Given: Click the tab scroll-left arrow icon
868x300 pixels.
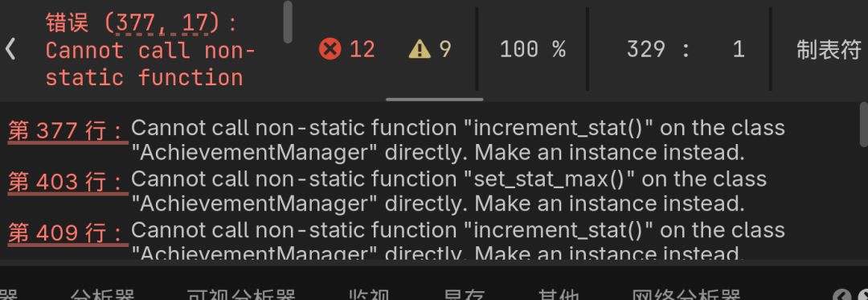Looking at the screenshot, I should tap(841, 296).
